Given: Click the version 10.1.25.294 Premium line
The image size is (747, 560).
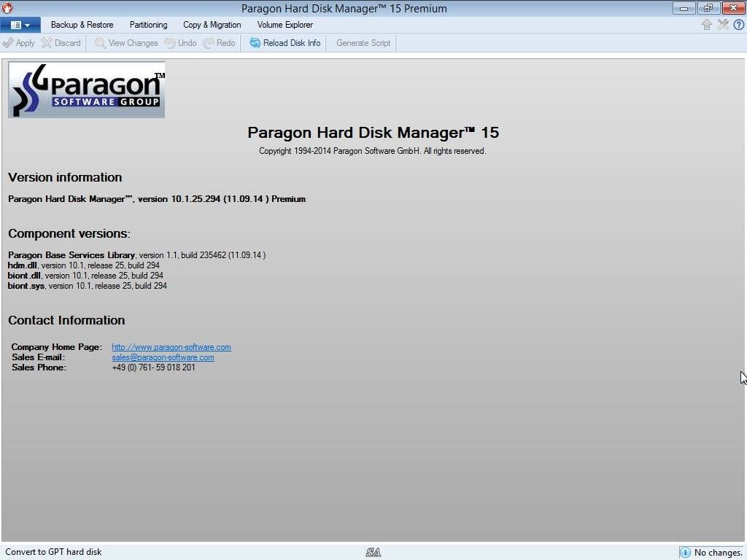Looking at the screenshot, I should [157, 199].
